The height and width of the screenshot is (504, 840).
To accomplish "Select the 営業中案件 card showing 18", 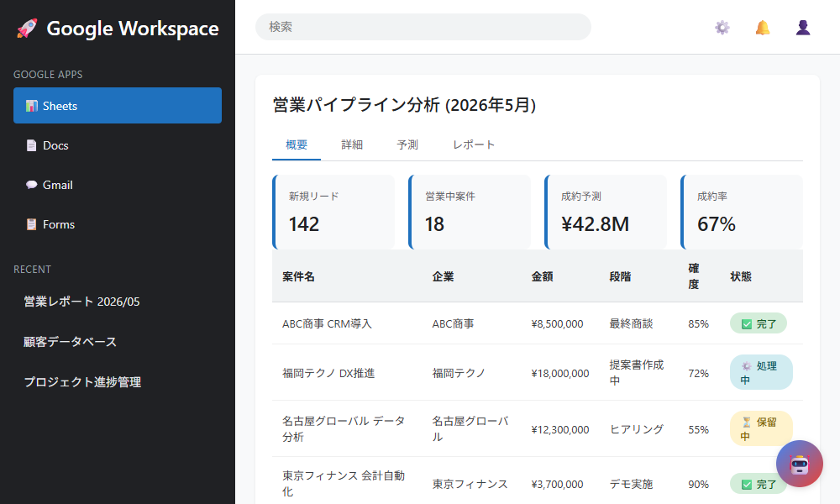I will pos(470,212).
